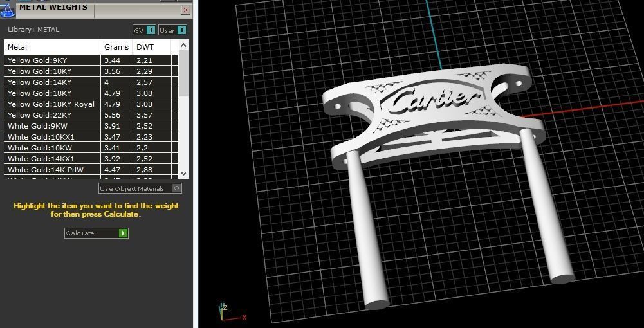Toggle the User library switch
This screenshot has width=644, height=328.
pyautogui.click(x=172, y=30)
